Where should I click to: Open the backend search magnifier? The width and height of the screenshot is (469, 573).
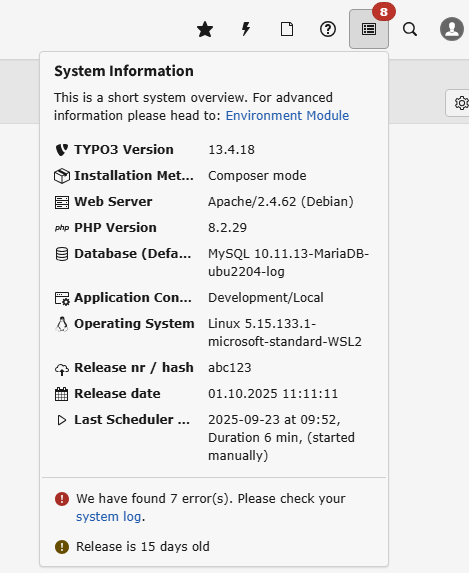[x=410, y=29]
